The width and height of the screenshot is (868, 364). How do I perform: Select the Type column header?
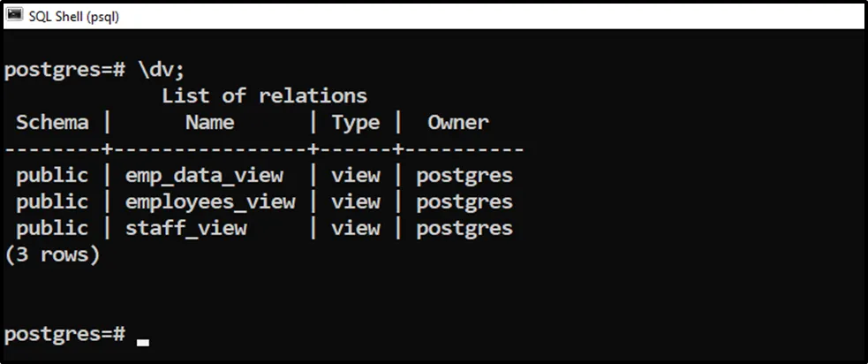click(355, 123)
